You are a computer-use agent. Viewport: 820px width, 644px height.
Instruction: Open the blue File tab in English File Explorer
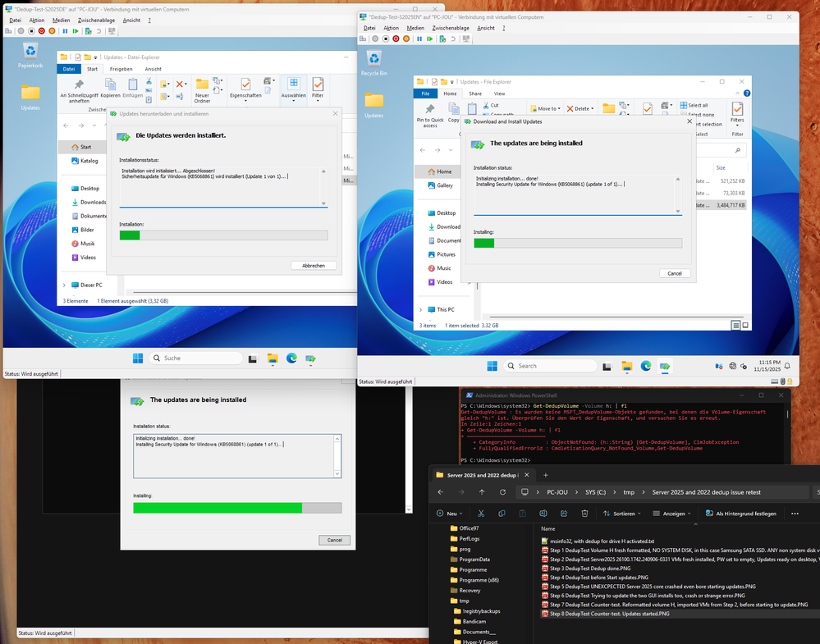426,94
